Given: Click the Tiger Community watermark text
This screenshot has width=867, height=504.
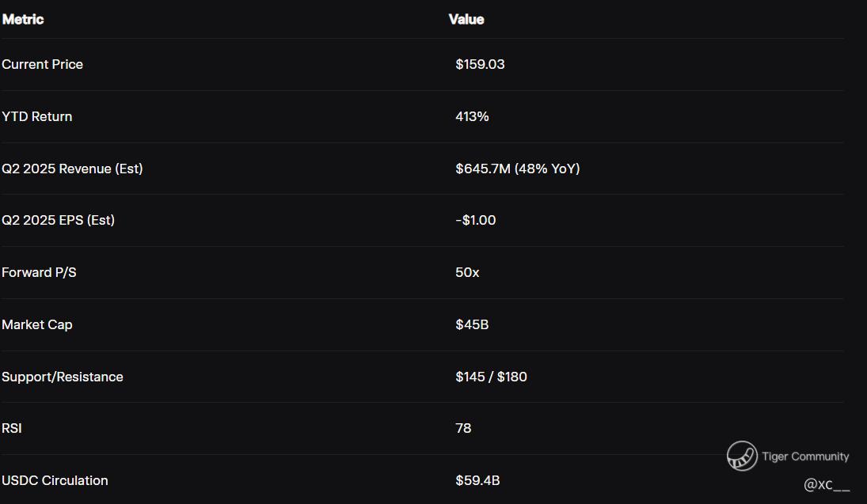Looking at the screenshot, I should pyautogui.click(x=805, y=457).
